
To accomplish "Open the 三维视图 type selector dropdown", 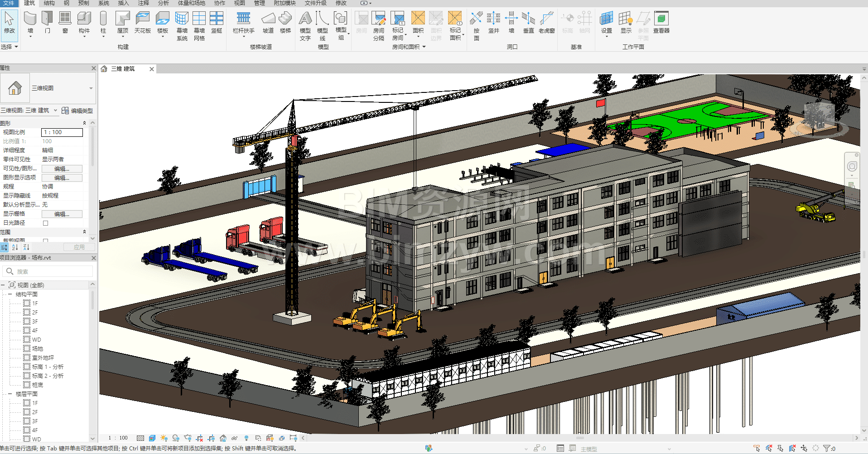I will (91, 88).
